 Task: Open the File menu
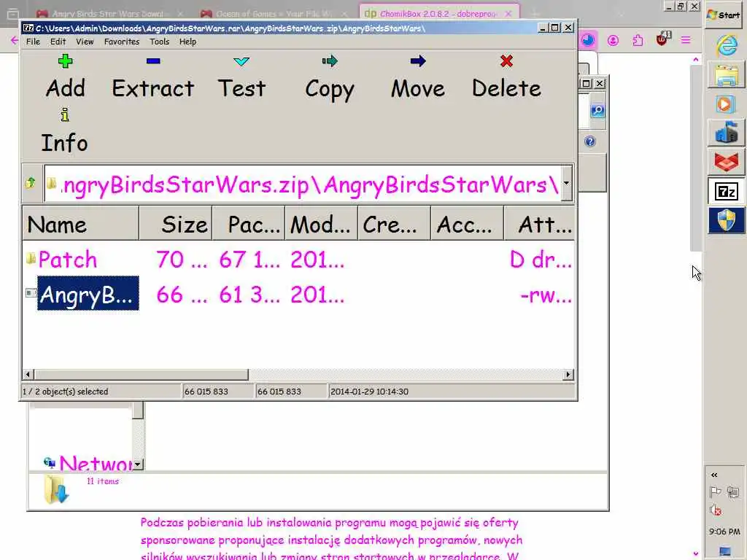pyautogui.click(x=34, y=42)
